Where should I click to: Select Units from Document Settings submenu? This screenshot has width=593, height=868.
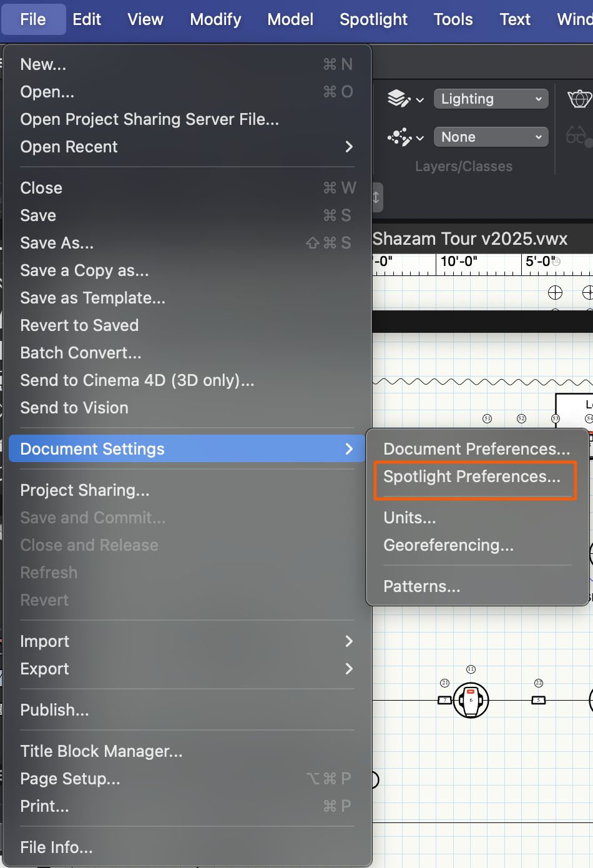pos(409,518)
